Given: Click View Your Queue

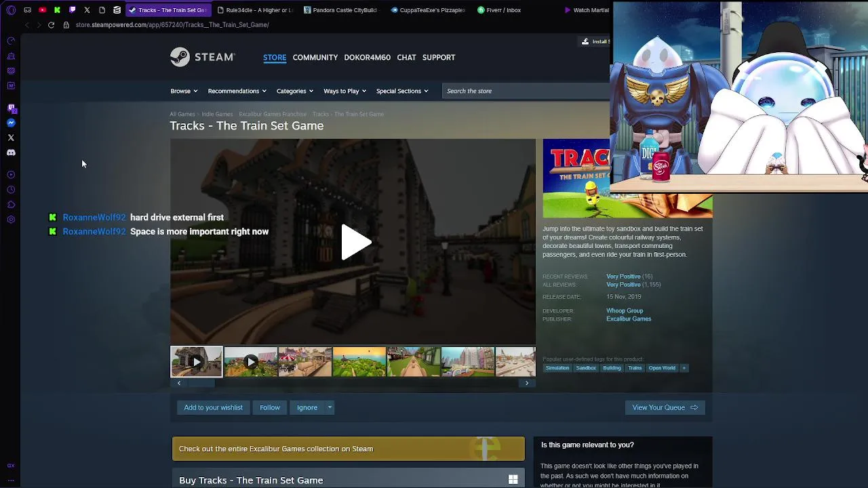Looking at the screenshot, I should click(665, 407).
